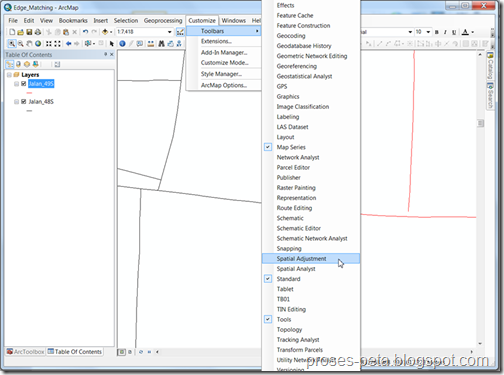The image size is (504, 375).
Task: Open the Catalog side tab
Action: [x=490, y=66]
